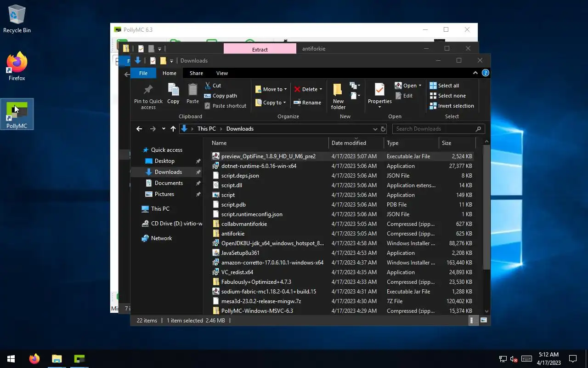Click the file list vertical scrollbar
This screenshot has width=588, height=368.
486,207
